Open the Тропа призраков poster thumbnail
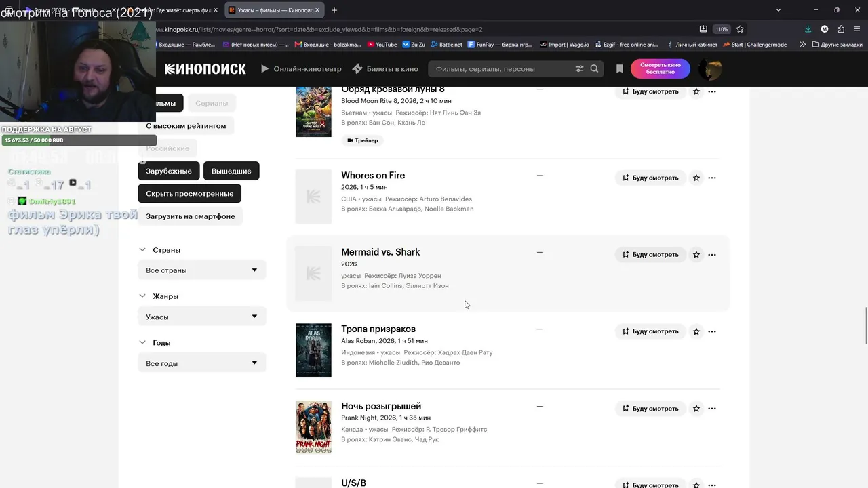The image size is (868, 488). [313, 350]
